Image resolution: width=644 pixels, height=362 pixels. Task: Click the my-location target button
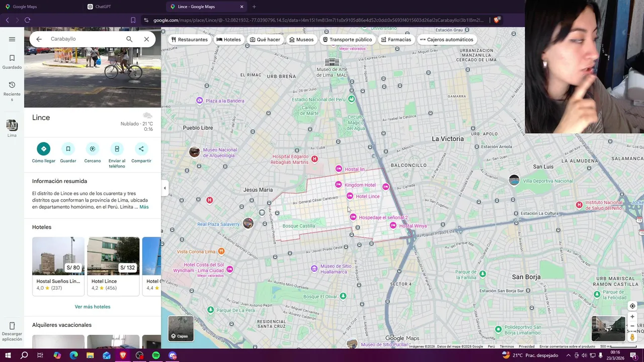click(x=632, y=306)
